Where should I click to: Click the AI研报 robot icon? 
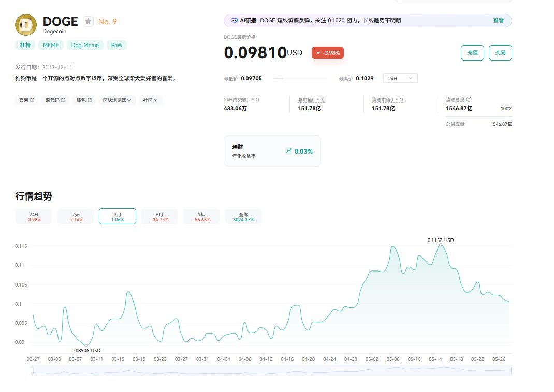click(x=234, y=21)
